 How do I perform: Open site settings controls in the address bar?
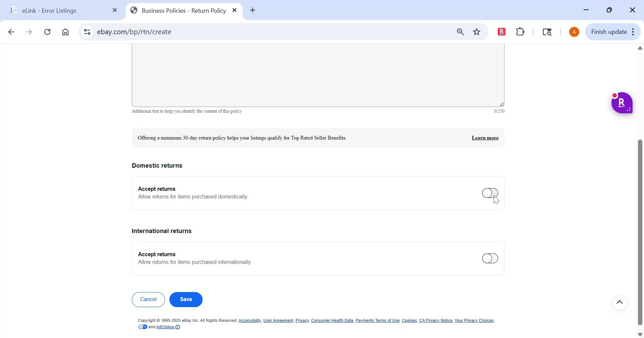[87, 32]
